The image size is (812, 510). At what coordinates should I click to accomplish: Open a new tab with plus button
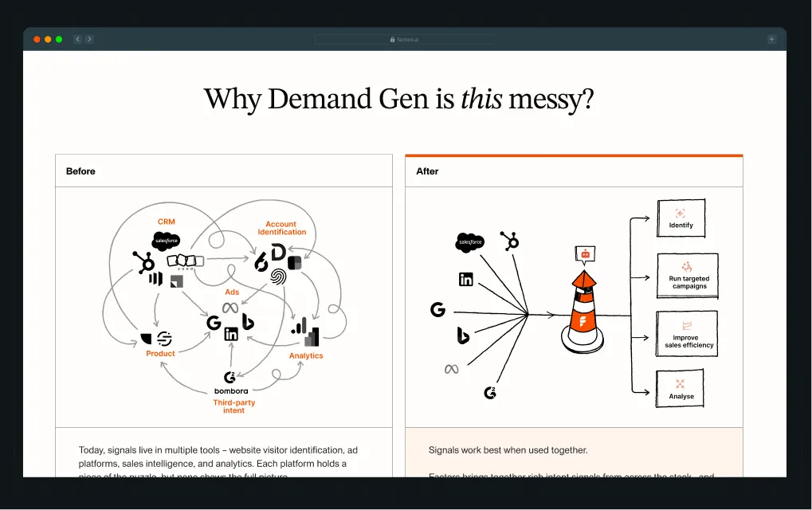771,39
